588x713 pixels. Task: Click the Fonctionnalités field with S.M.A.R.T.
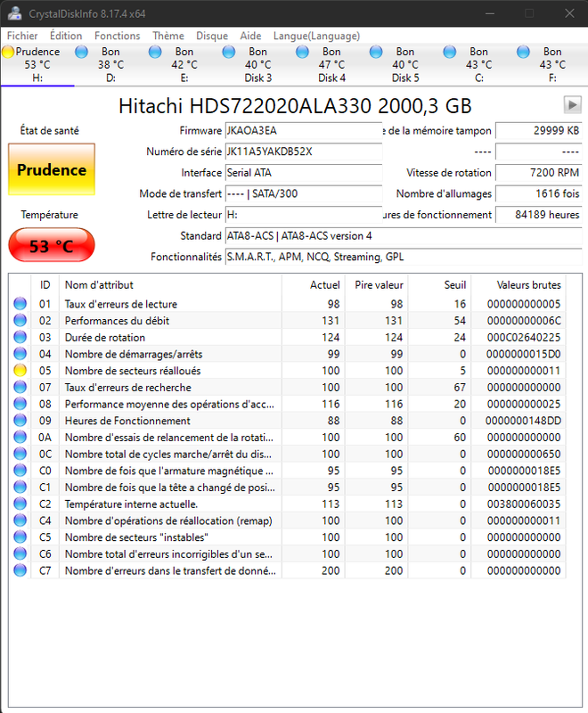point(404,257)
